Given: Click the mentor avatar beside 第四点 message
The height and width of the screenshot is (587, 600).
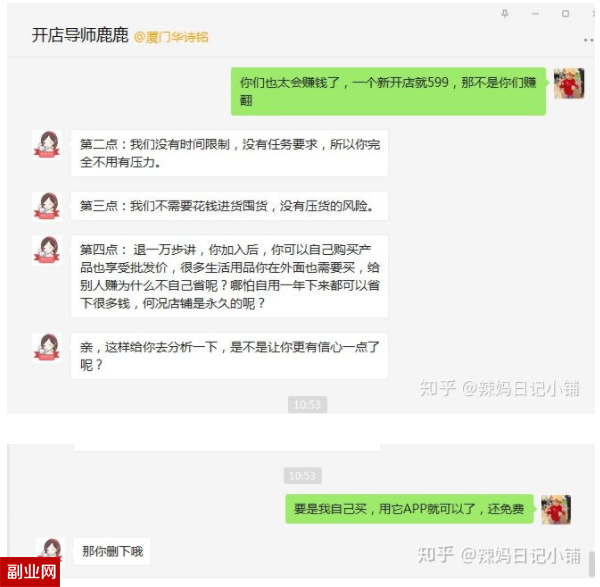Looking at the screenshot, I should click(x=47, y=251).
